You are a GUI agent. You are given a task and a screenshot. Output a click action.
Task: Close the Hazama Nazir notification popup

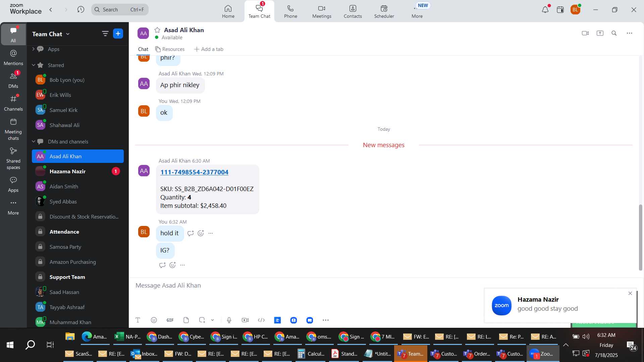pyautogui.click(x=630, y=293)
